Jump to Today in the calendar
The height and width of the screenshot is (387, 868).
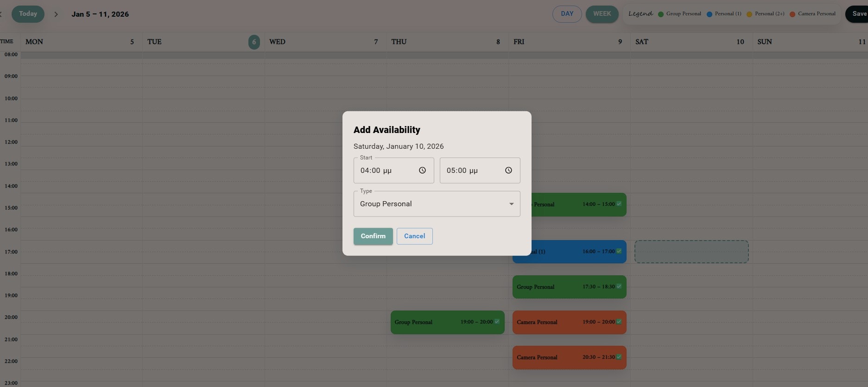(28, 14)
